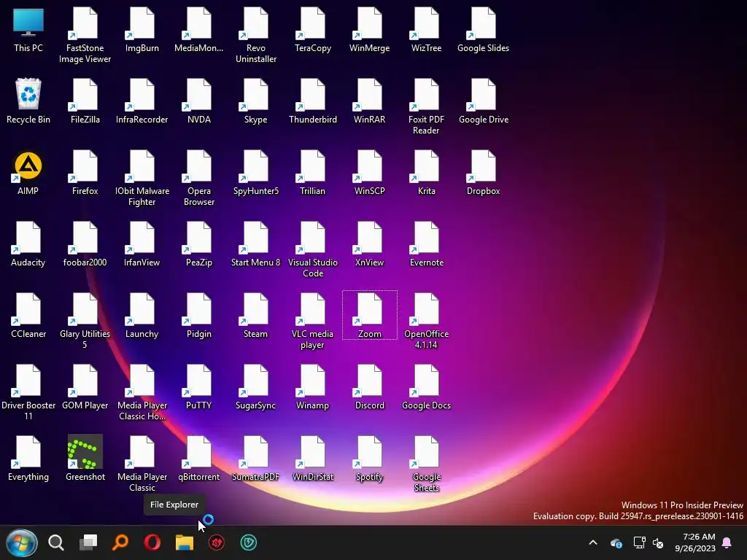Viewport: 747px width, 560px height.
Task: Open Task View on taskbar
Action: [x=88, y=542]
